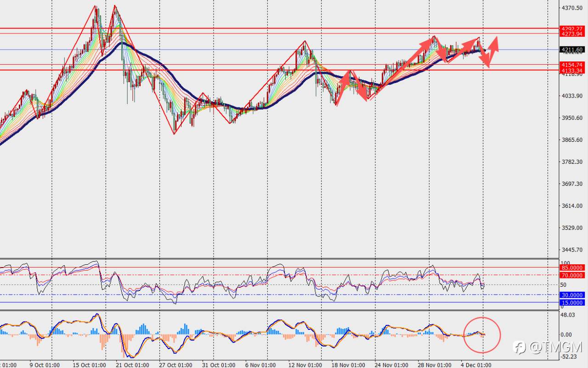588x368 pixels.
Task: Click the 6 Nov 01:00 time label
Action: pos(260,365)
